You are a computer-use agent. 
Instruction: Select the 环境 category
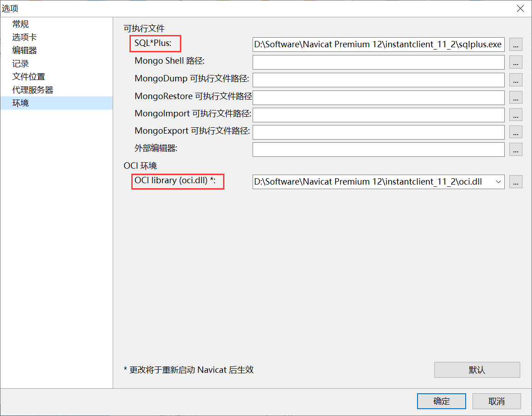click(56, 103)
